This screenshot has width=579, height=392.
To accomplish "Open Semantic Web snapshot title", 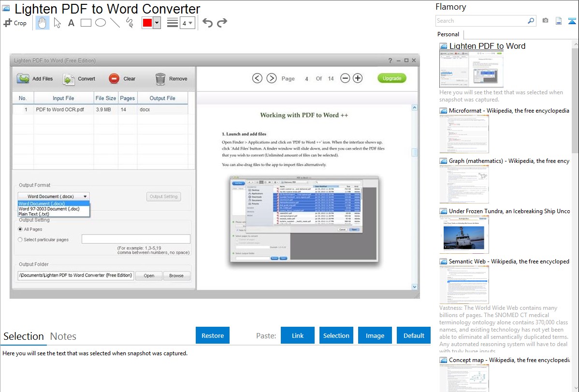I will click(x=509, y=261).
